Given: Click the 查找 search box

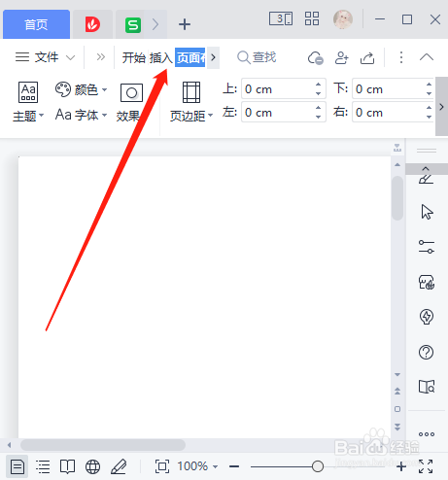Looking at the screenshot, I should click(257, 57).
